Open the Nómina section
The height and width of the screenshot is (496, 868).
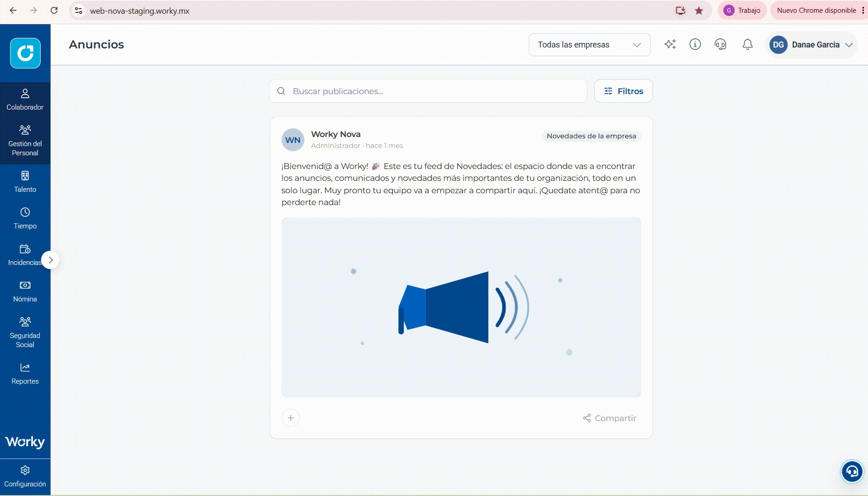coord(25,292)
